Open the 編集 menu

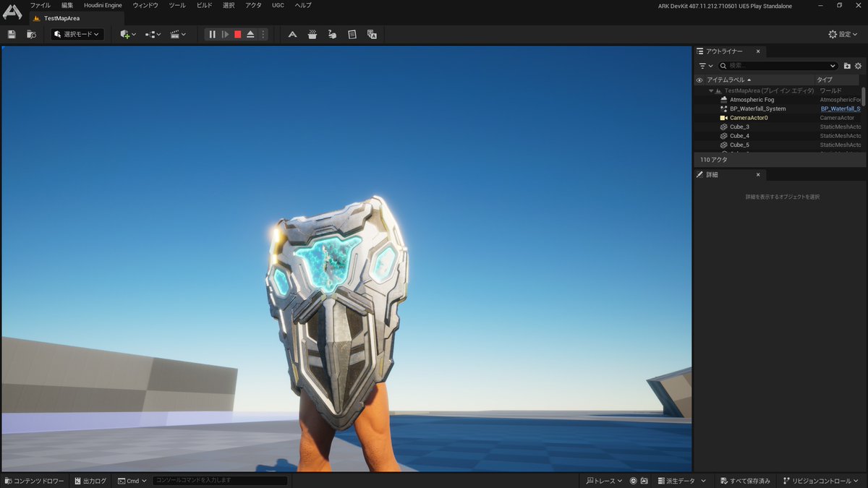(x=67, y=5)
